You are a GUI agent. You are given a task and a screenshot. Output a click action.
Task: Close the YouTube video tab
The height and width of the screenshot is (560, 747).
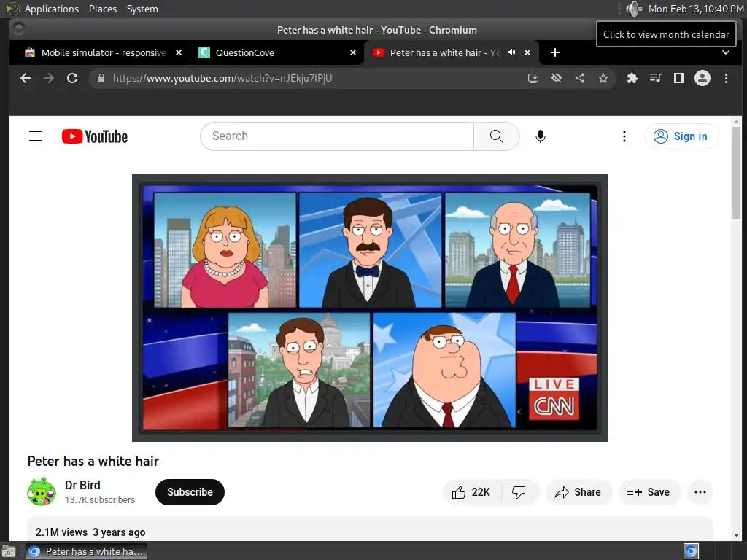(527, 52)
